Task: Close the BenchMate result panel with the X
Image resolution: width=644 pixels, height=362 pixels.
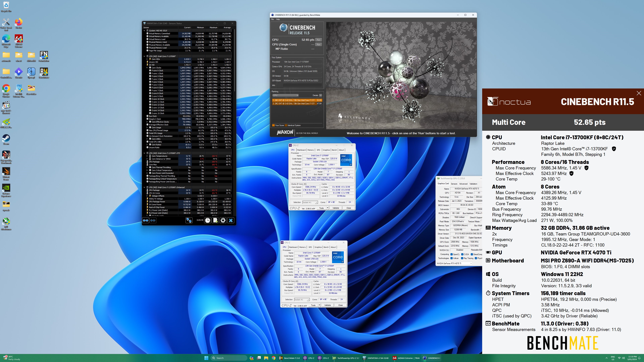Action: [639, 93]
